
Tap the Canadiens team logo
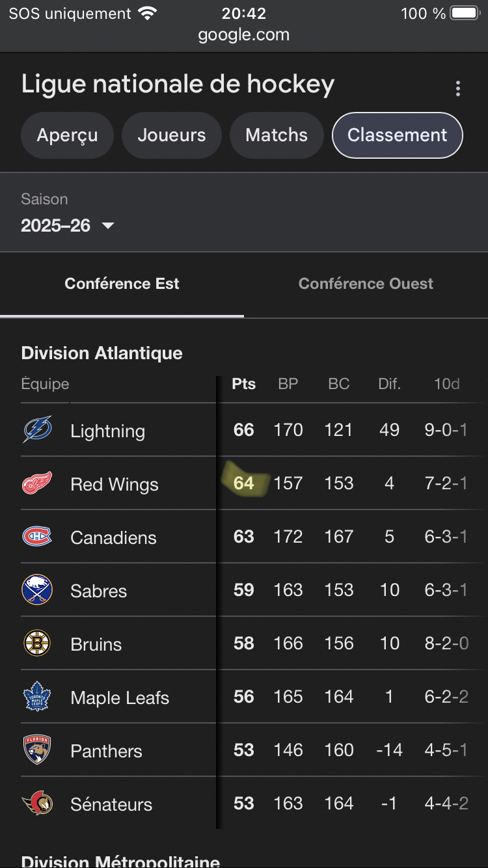click(x=37, y=537)
